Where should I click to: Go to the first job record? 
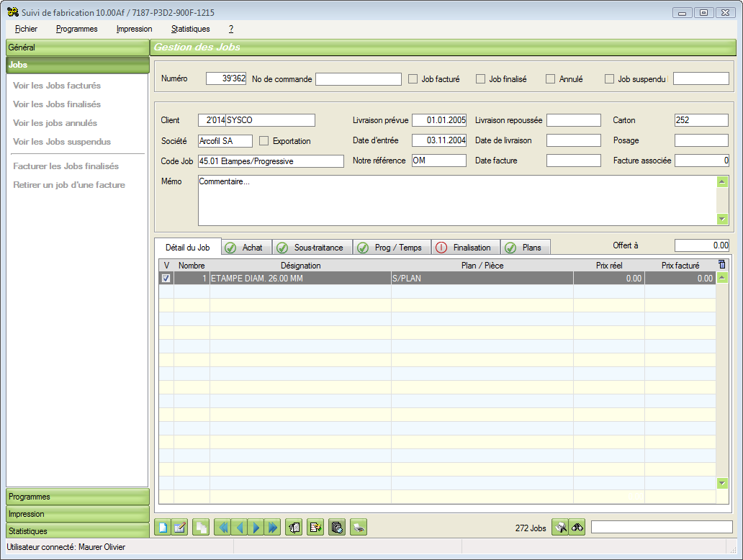pyautogui.click(x=222, y=528)
